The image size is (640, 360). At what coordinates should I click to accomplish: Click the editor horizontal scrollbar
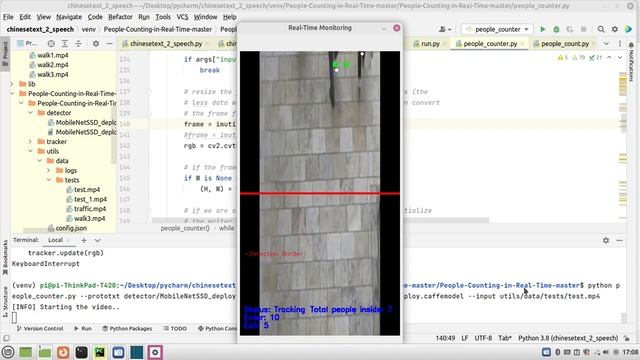320,220
